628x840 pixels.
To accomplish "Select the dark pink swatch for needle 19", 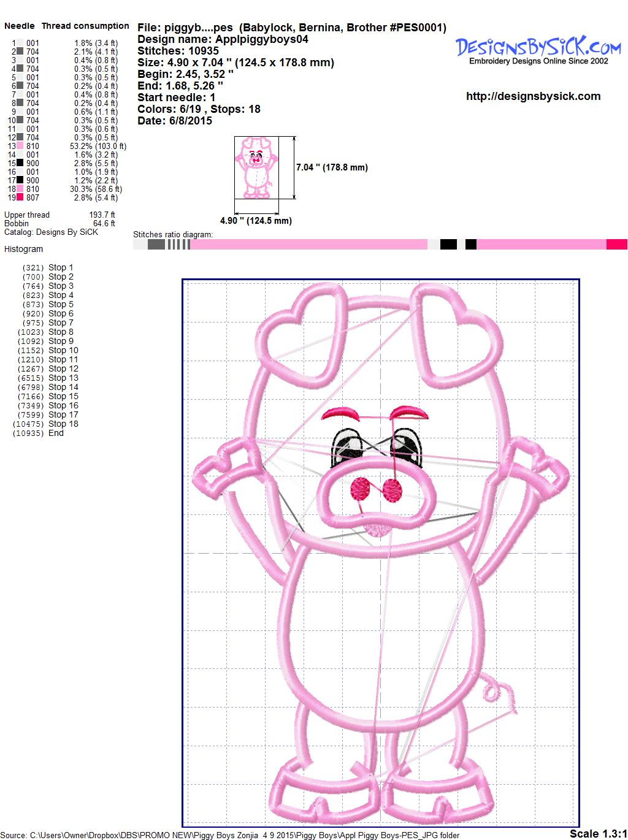I will (x=20, y=197).
